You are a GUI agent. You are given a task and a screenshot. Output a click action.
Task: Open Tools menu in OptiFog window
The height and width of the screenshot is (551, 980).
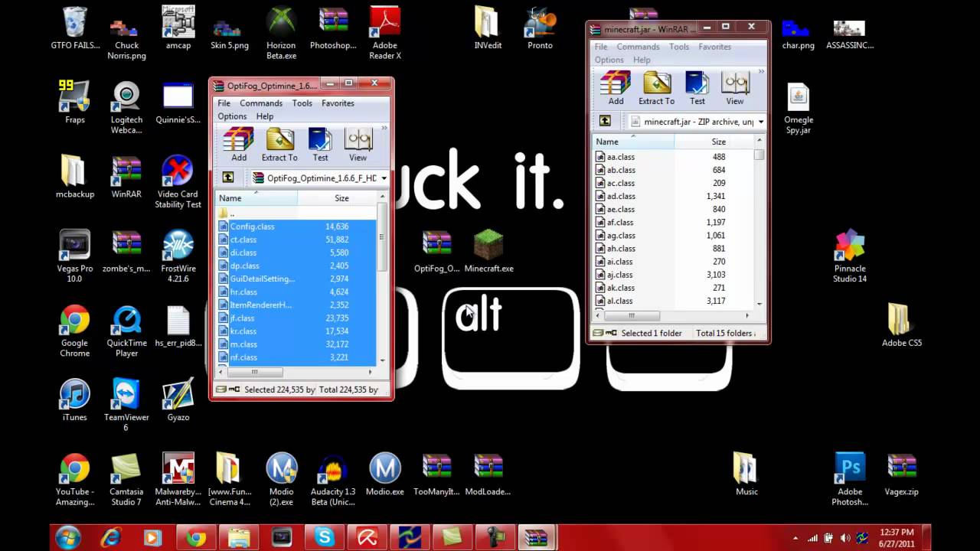[302, 103]
